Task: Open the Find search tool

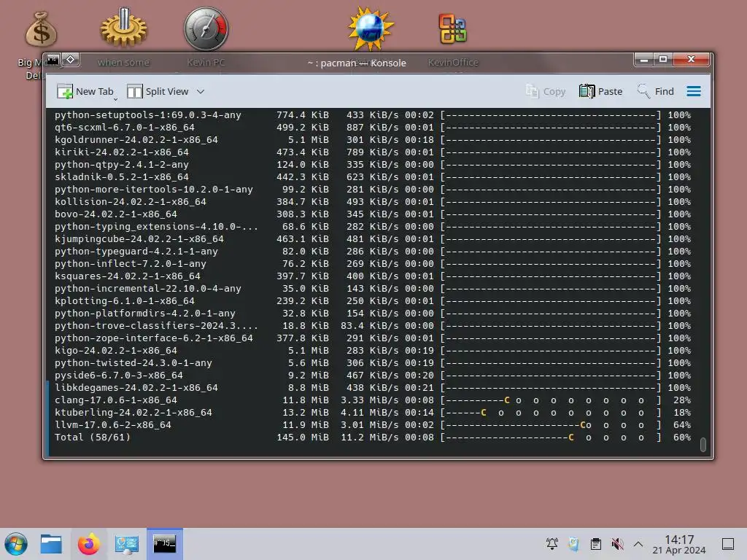Action: [656, 91]
